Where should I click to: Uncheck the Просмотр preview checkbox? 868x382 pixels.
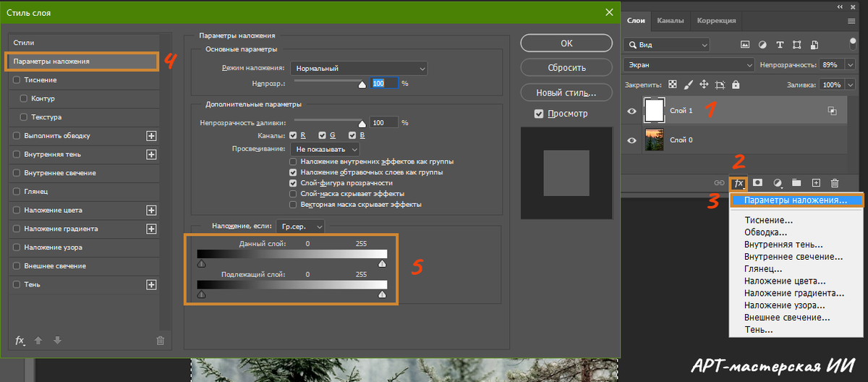click(538, 114)
